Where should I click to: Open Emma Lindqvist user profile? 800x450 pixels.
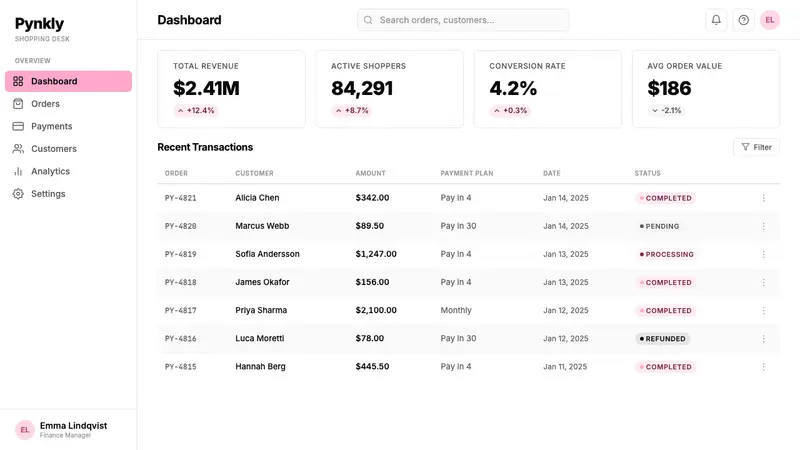pos(68,430)
